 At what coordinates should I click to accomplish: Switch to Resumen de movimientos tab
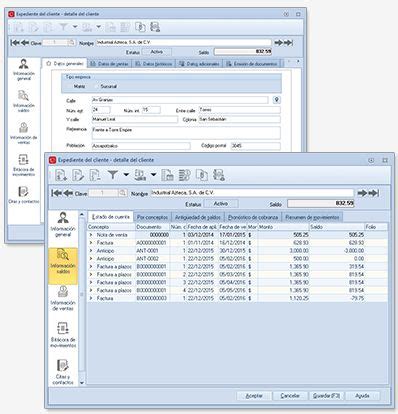[x=312, y=217]
